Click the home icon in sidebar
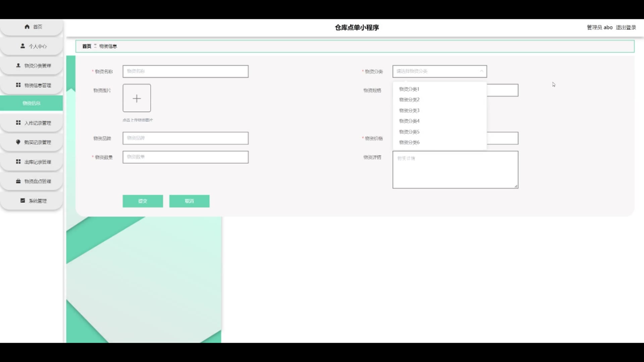The image size is (644, 362). [27, 27]
